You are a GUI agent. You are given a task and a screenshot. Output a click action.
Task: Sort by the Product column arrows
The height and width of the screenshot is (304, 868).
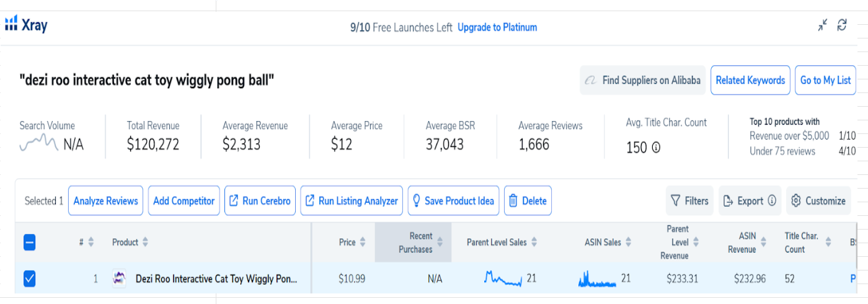tap(145, 243)
